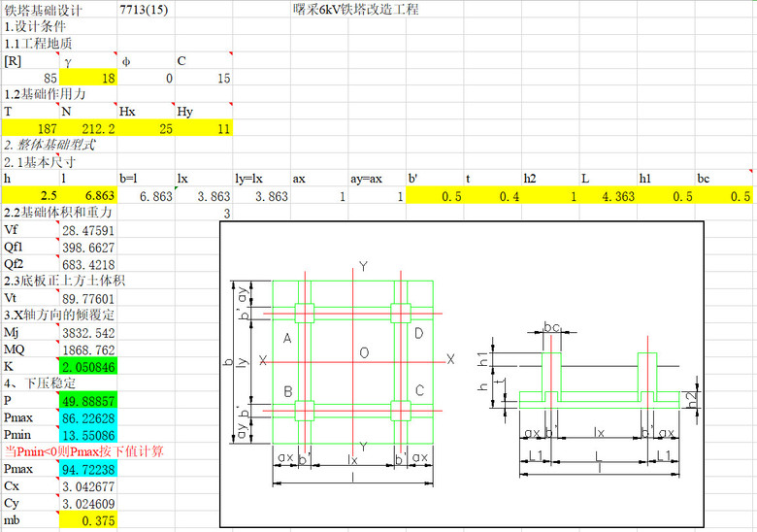The width and height of the screenshot is (757, 532).
Task: Select the Pmax cell showing 94.72238
Action: pos(87,470)
